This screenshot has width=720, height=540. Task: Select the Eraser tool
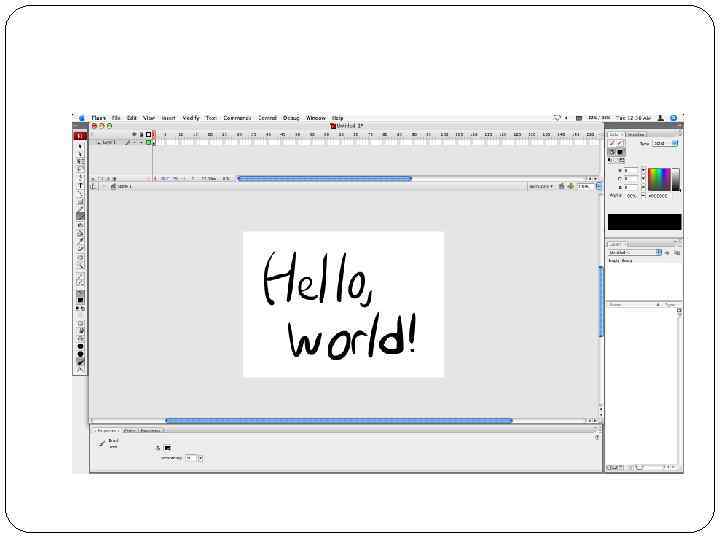tap(80, 249)
